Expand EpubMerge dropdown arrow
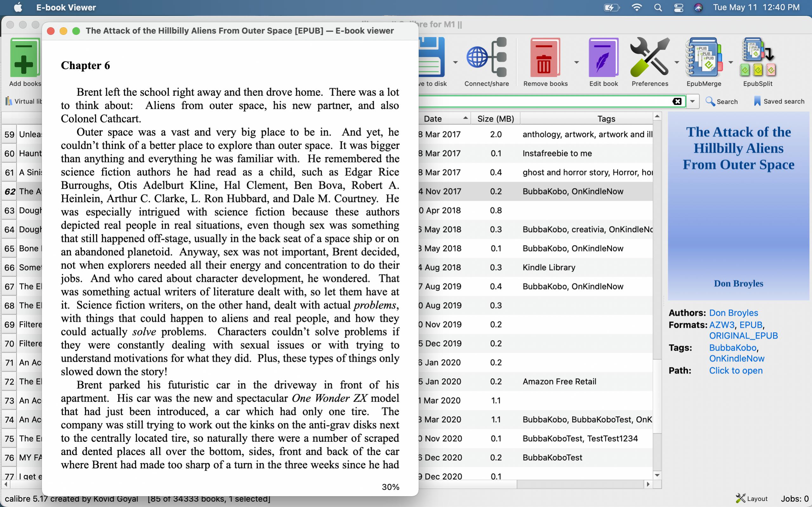Viewport: 812px width, 507px height. [730, 62]
